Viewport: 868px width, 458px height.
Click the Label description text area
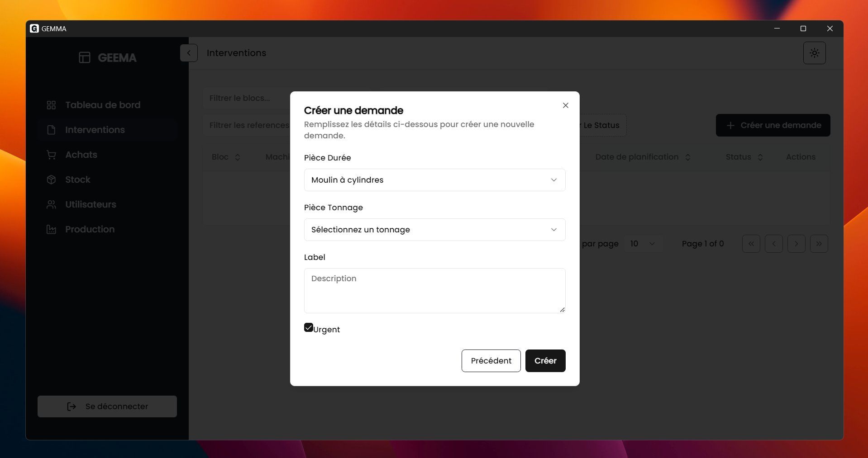coord(434,290)
